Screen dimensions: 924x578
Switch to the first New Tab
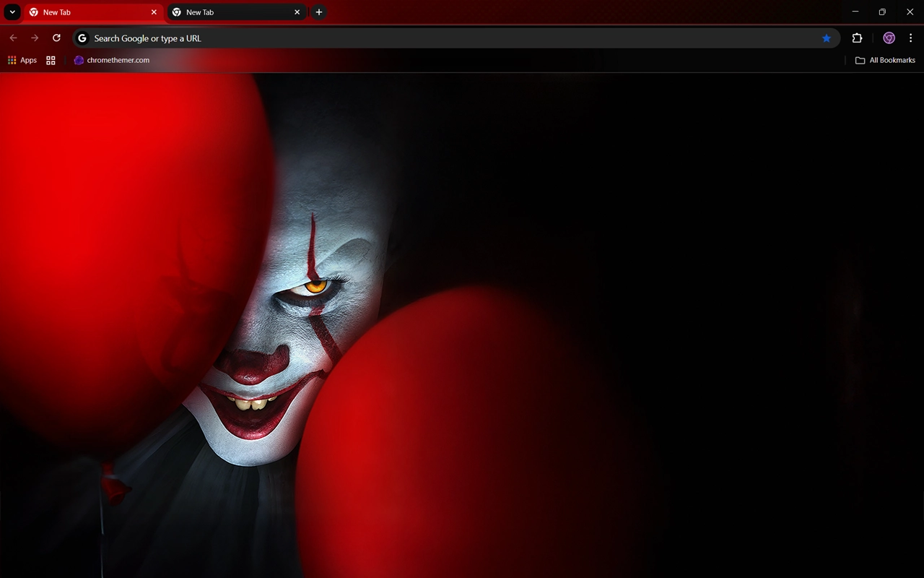click(x=92, y=12)
